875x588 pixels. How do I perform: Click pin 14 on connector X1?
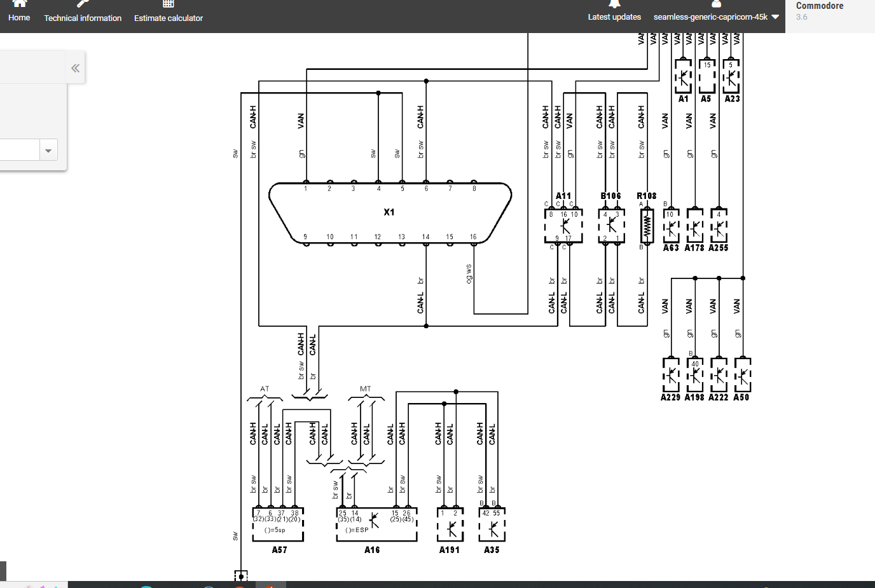tap(425, 237)
